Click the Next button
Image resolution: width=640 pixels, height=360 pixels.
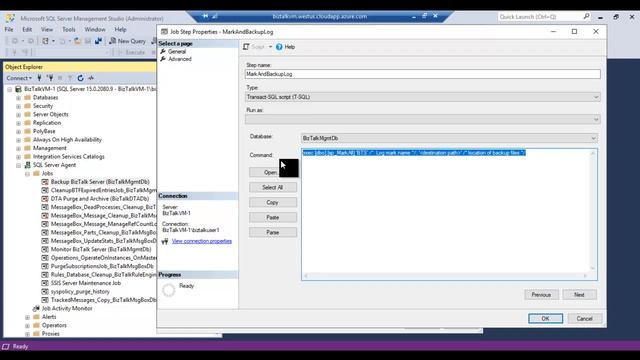coord(579,295)
